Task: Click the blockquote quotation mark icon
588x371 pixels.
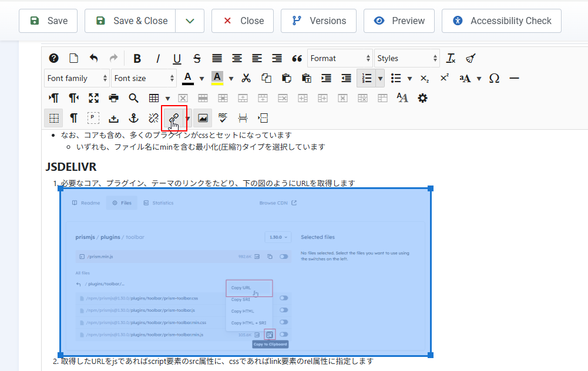Action: (297, 58)
